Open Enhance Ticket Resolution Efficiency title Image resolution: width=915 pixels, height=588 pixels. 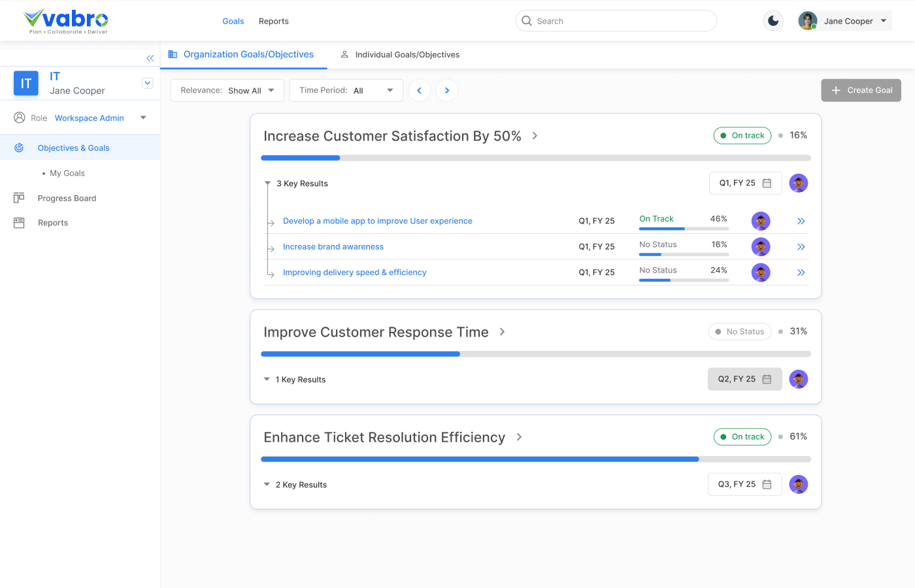point(384,437)
